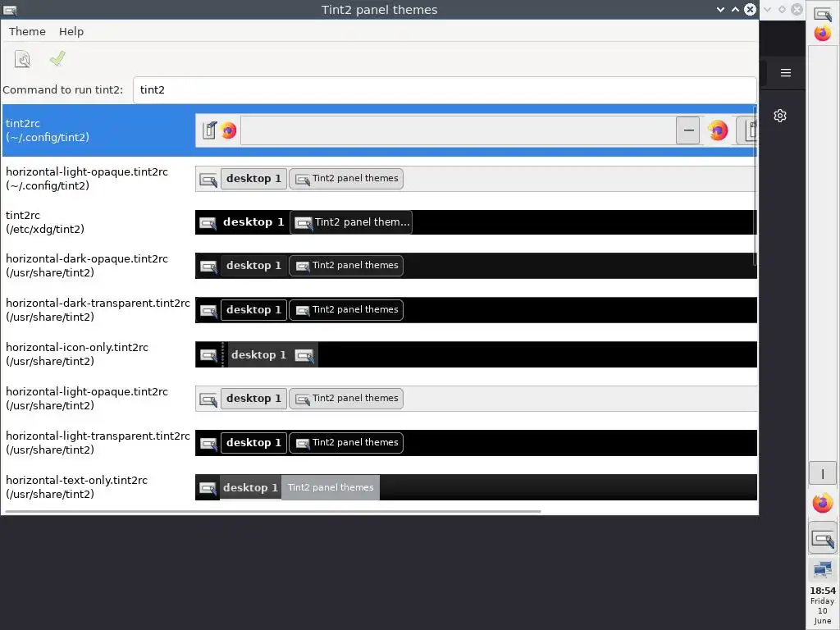840x630 pixels.
Task: Click the tint2rc ~/.config preview thumbnail
Action: 476,130
